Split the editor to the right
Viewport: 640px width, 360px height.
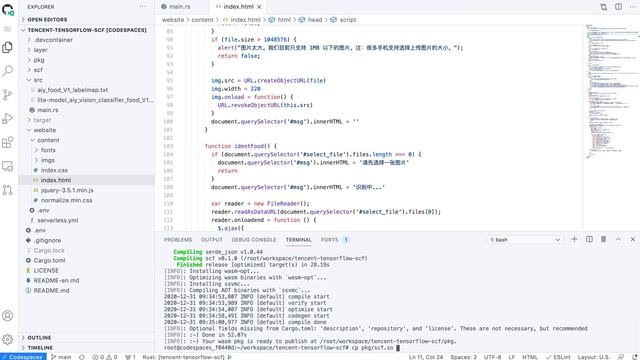(x=618, y=7)
